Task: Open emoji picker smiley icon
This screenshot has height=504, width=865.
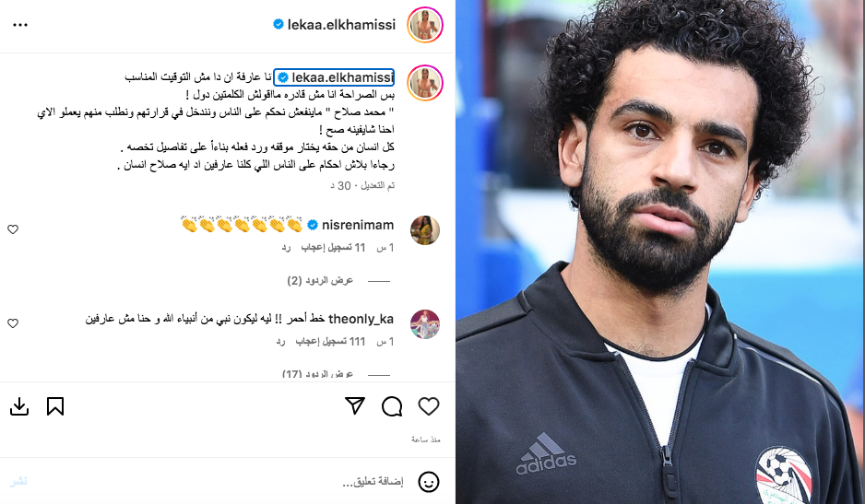Action: [x=429, y=482]
